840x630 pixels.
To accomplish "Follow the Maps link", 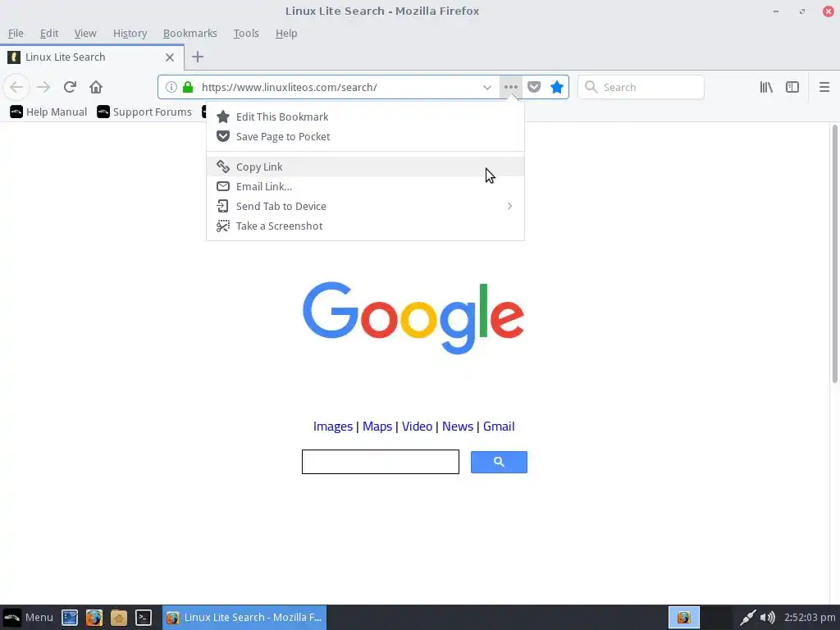I will click(x=377, y=427).
